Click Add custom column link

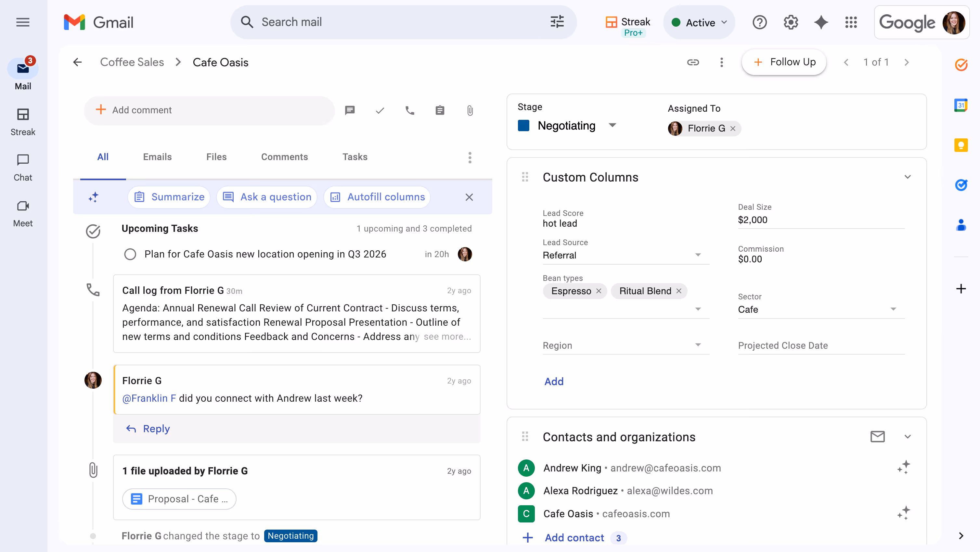(x=554, y=381)
